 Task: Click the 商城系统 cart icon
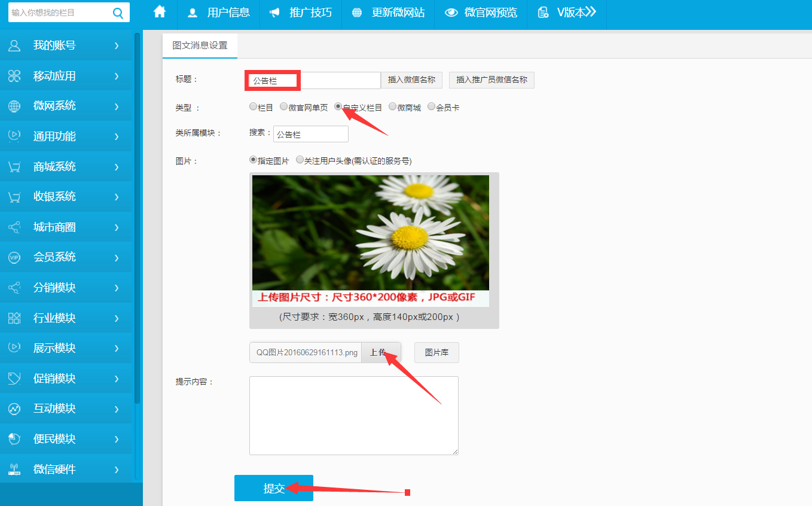click(x=14, y=167)
